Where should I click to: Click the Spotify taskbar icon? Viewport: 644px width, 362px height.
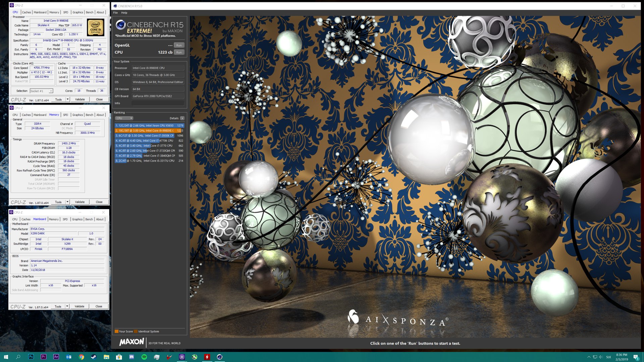click(x=144, y=357)
